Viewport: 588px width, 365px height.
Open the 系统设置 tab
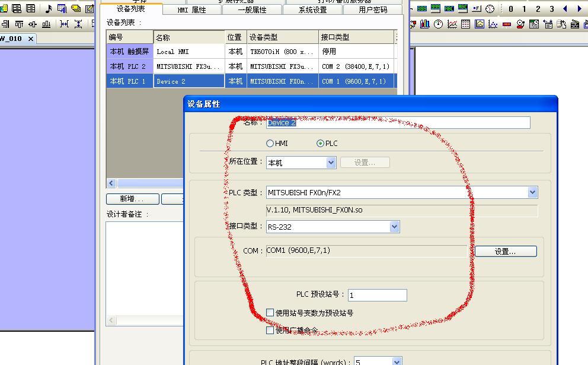tap(312, 10)
